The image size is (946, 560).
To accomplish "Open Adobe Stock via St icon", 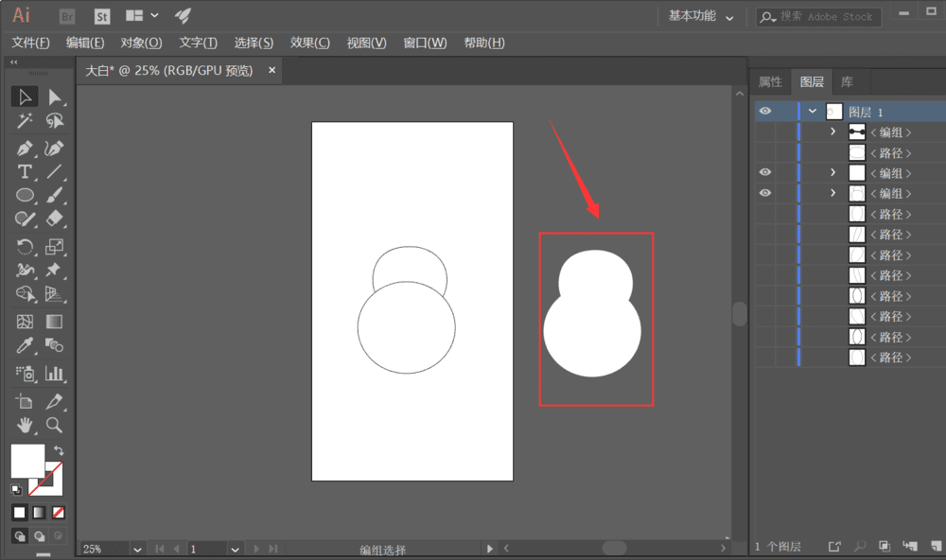I will 102,16.
